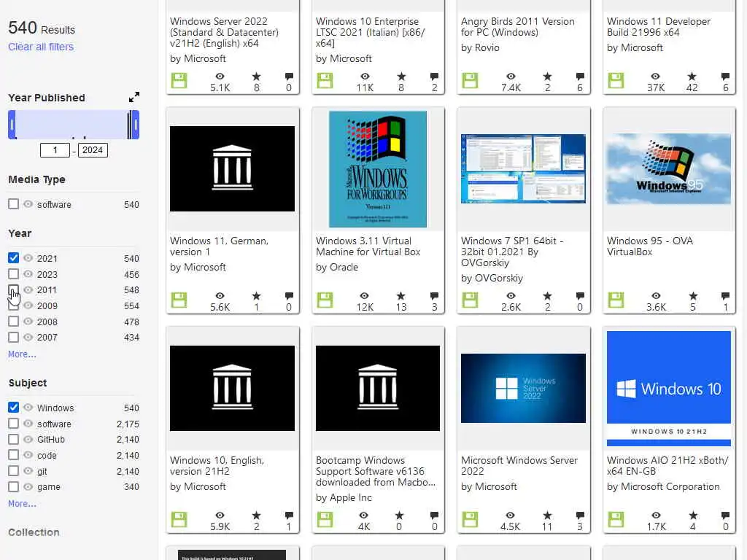Hide git subject using eye icon
This screenshot has height=560, width=747.
(28, 471)
